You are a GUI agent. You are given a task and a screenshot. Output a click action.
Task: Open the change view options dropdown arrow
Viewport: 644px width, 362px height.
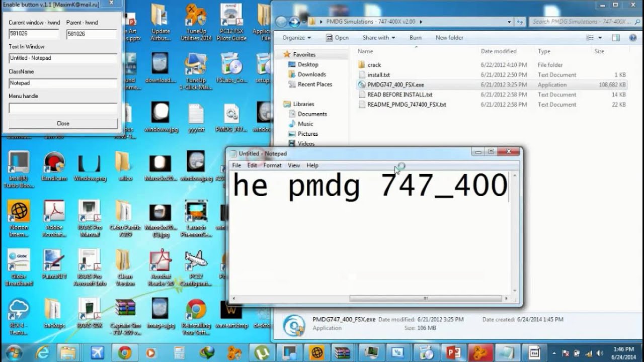point(600,38)
